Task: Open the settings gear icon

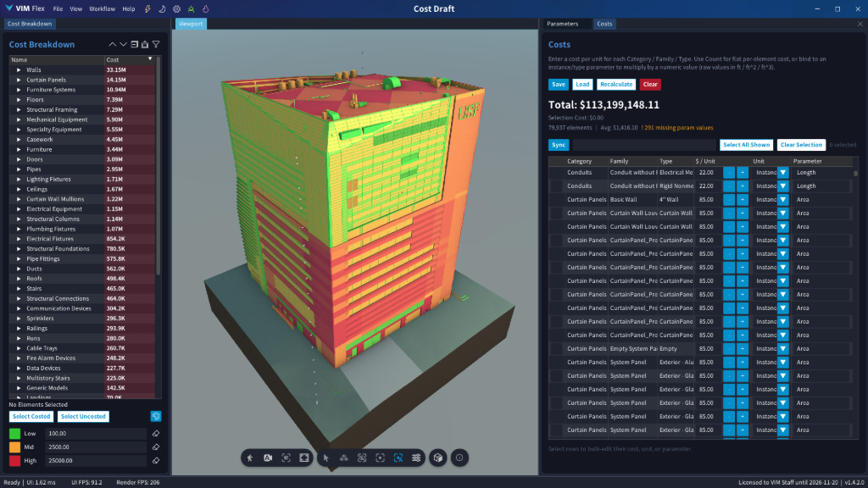Action: (x=176, y=8)
